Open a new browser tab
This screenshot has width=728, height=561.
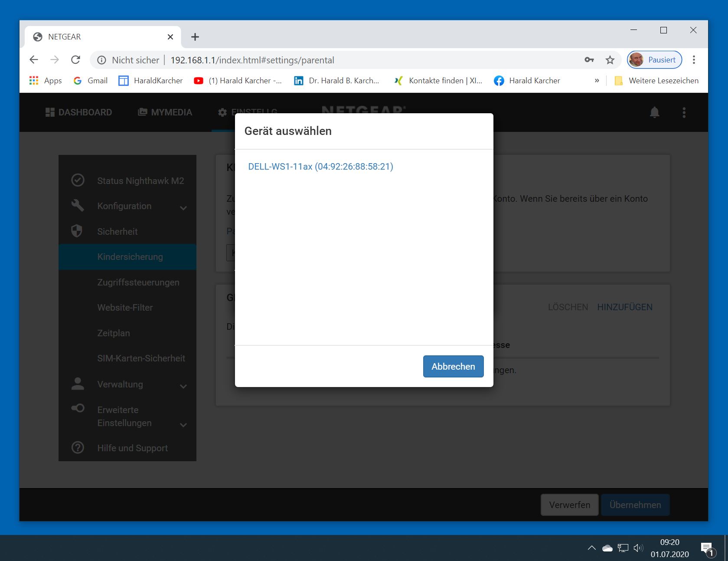coord(195,37)
